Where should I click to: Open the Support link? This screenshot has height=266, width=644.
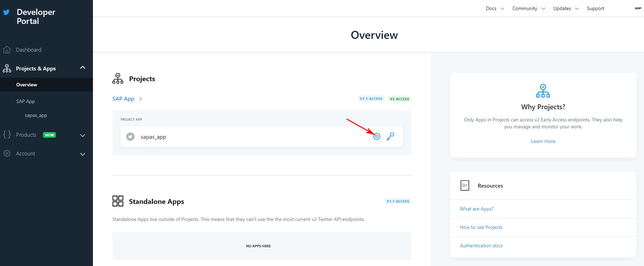595,9
